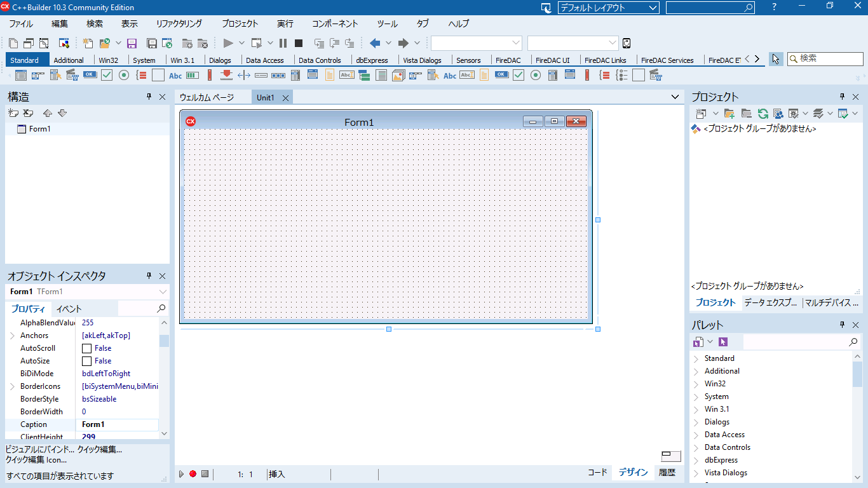Pick the red down-arrow component icon
Viewport: 868px width, 488px height.
pos(227,75)
